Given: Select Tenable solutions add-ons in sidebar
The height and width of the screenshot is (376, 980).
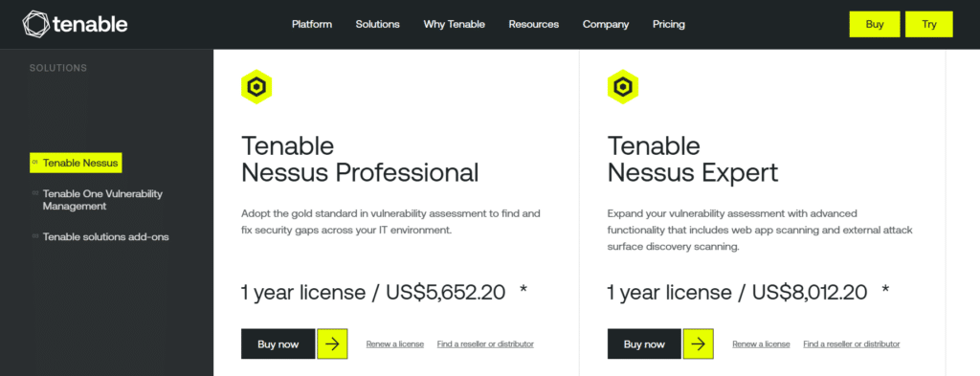Looking at the screenshot, I should coord(105,236).
